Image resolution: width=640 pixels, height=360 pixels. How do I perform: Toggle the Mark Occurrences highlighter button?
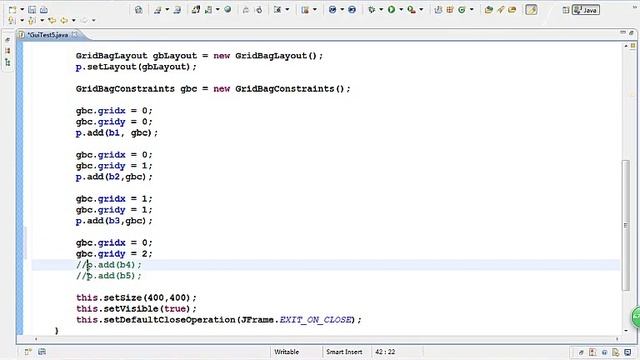coord(531,9)
